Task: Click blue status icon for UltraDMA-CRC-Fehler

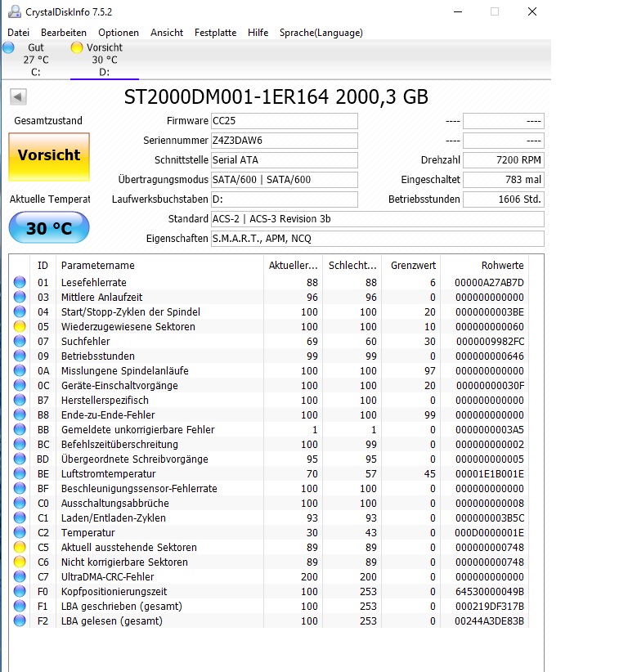Action: pyautogui.click(x=20, y=576)
